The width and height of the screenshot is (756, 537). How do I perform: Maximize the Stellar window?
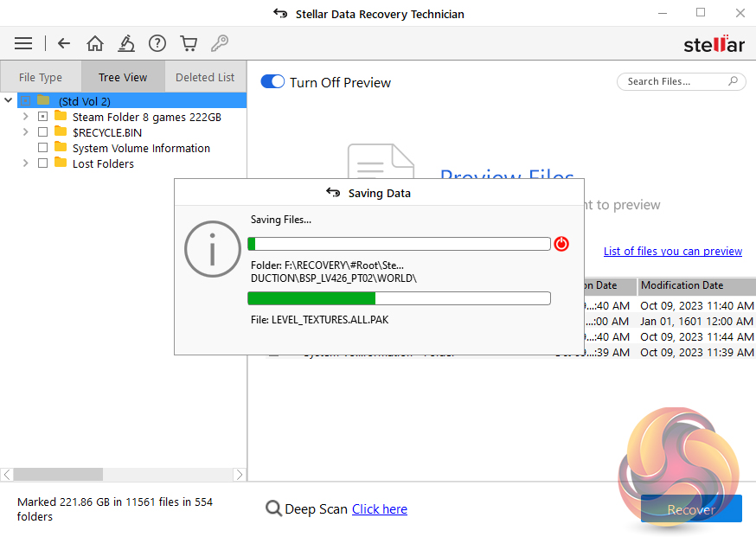coord(701,13)
